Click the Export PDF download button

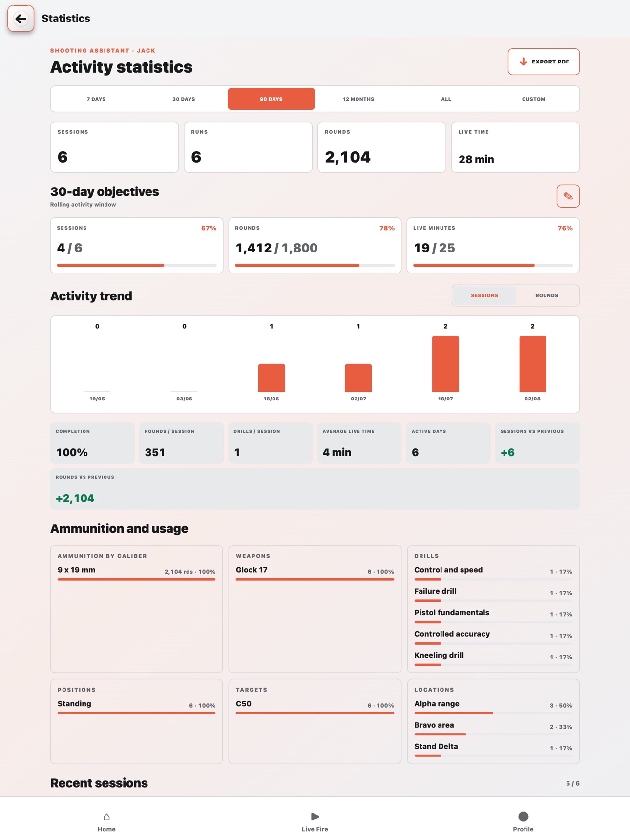[x=544, y=62]
